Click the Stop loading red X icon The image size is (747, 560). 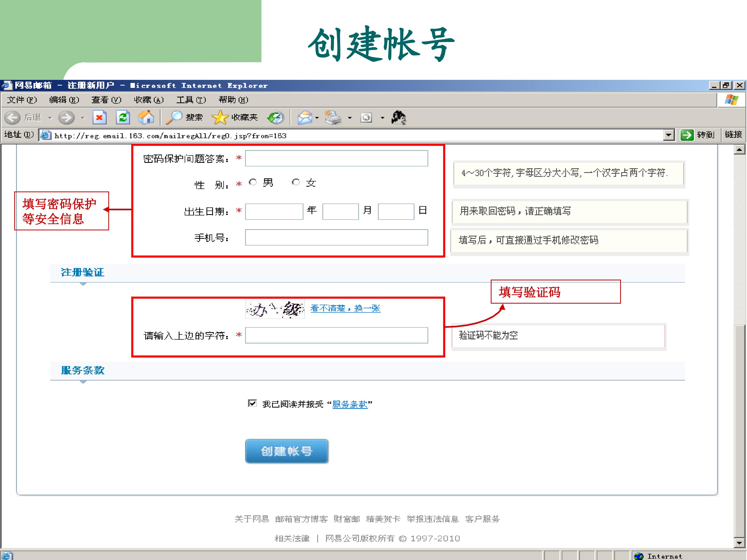coord(99,117)
